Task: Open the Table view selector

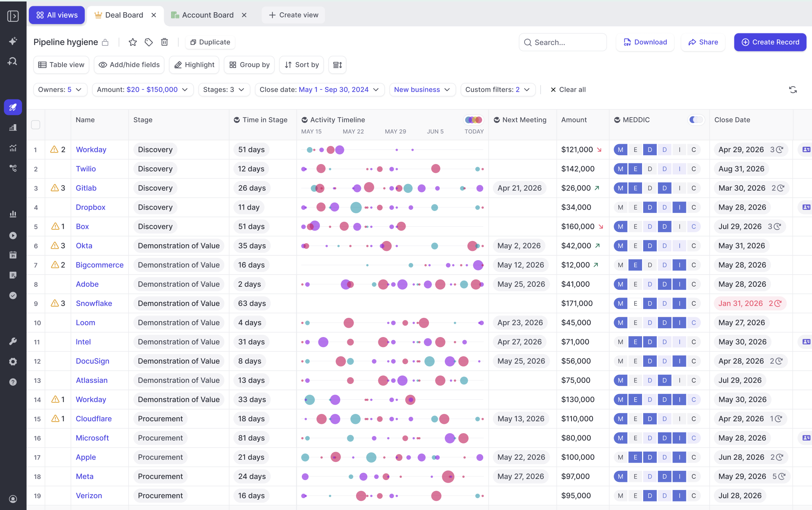Action: (x=61, y=65)
